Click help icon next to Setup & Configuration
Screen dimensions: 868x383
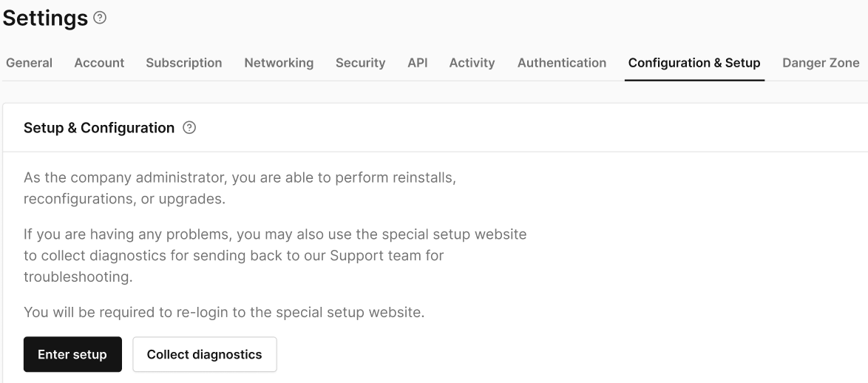pos(189,128)
